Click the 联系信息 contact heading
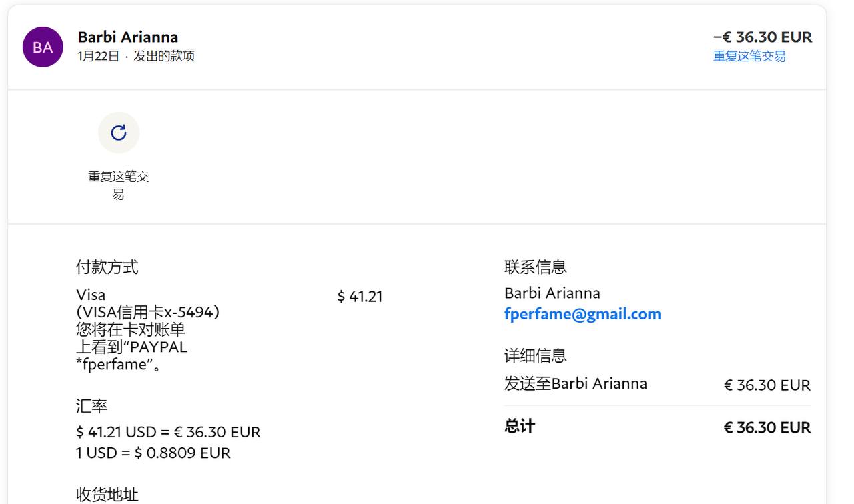 tap(535, 267)
